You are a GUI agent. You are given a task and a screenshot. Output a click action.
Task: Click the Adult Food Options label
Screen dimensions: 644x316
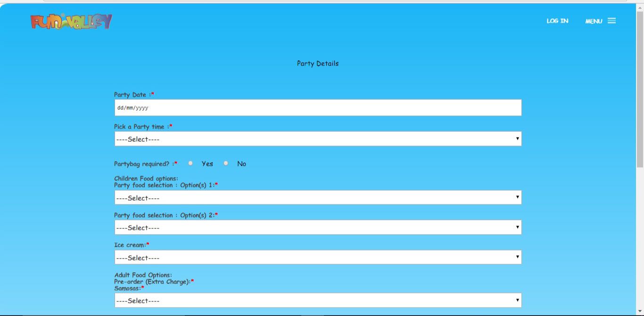pos(143,275)
